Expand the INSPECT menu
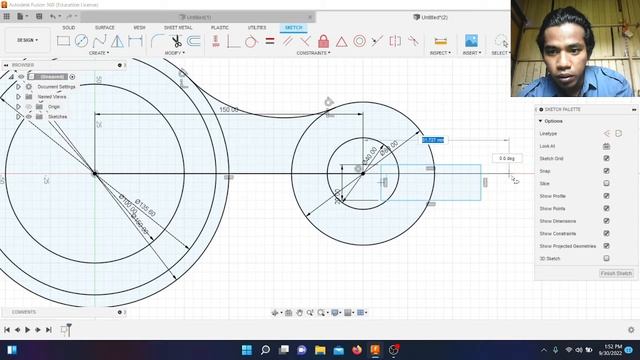Image resolution: width=640 pixels, height=360 pixels. (x=440, y=53)
